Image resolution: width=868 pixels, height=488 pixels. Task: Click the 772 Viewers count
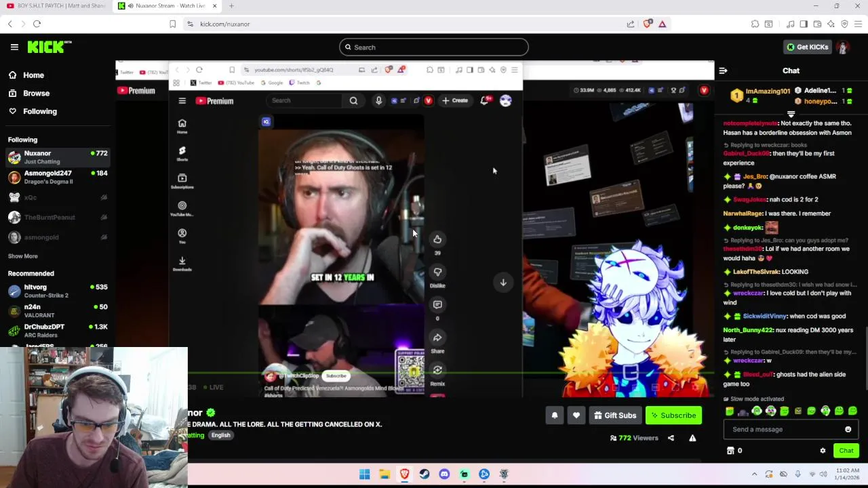point(634,438)
